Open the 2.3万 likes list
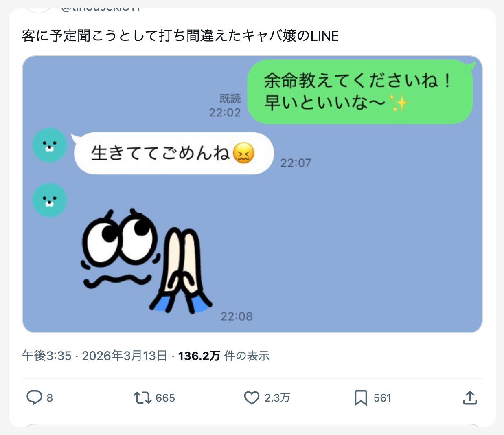 pyautogui.click(x=277, y=398)
